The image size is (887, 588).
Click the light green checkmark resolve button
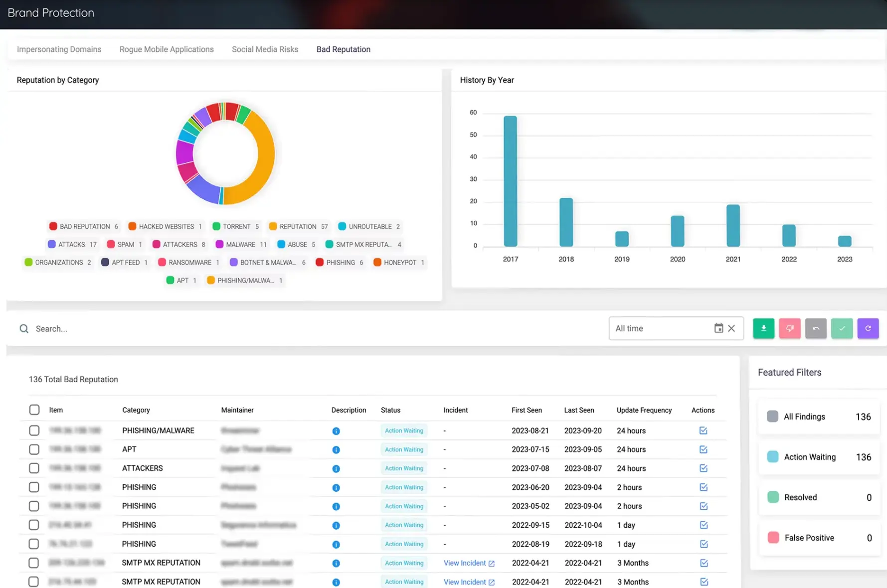[842, 328]
